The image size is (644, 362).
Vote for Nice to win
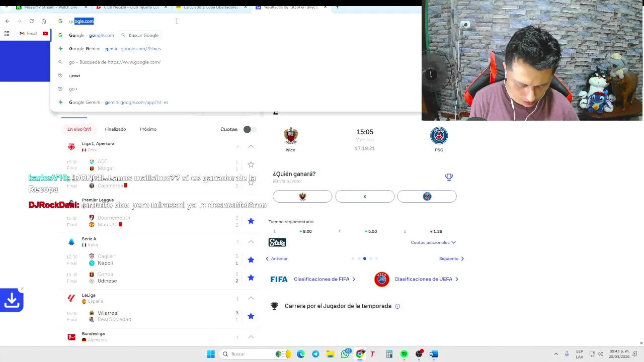point(302,197)
